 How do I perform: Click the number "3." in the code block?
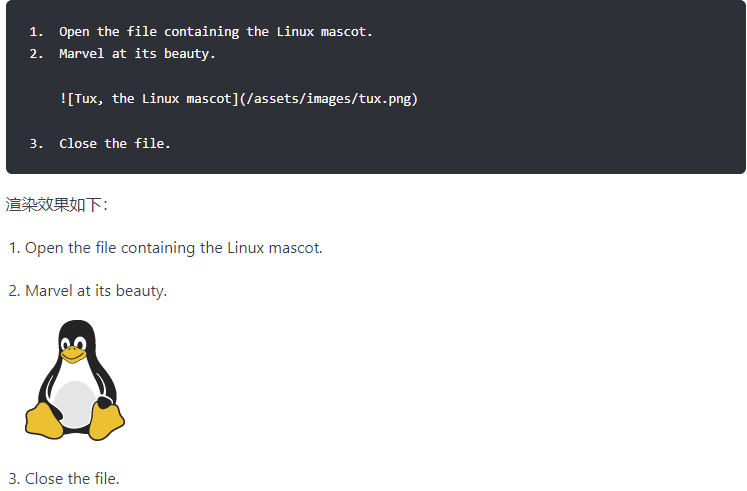pos(37,144)
